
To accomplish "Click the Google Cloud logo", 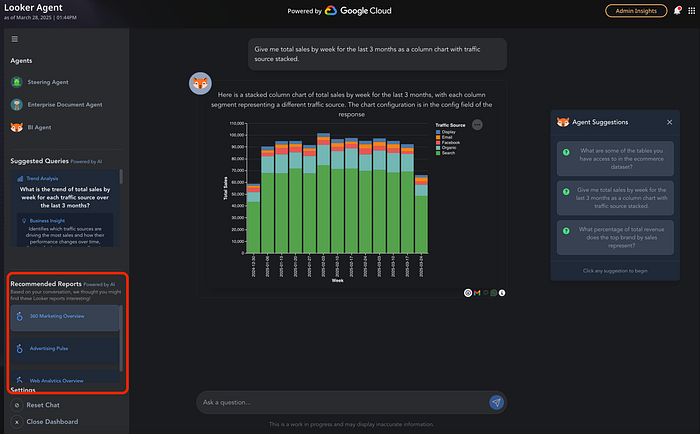I will click(x=358, y=11).
